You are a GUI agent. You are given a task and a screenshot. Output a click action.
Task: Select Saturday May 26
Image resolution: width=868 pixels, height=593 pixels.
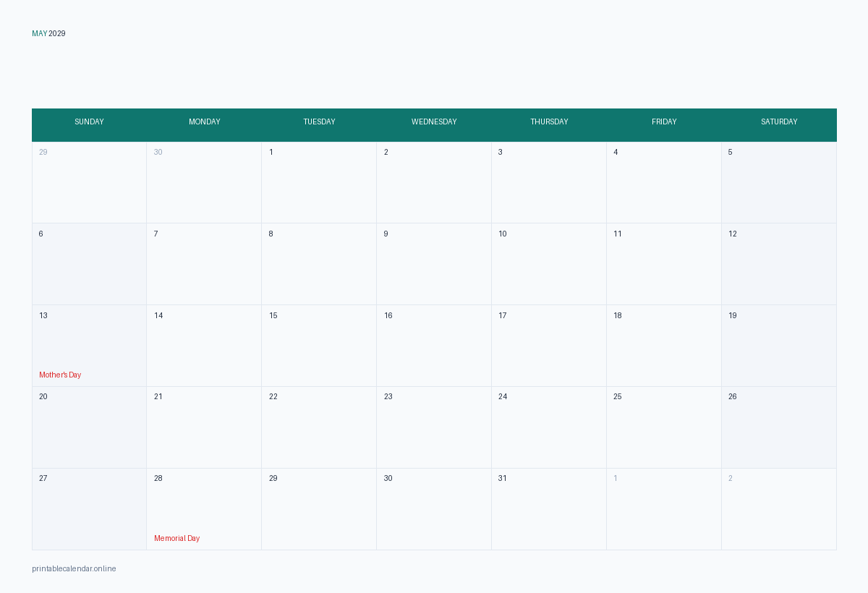click(779, 427)
